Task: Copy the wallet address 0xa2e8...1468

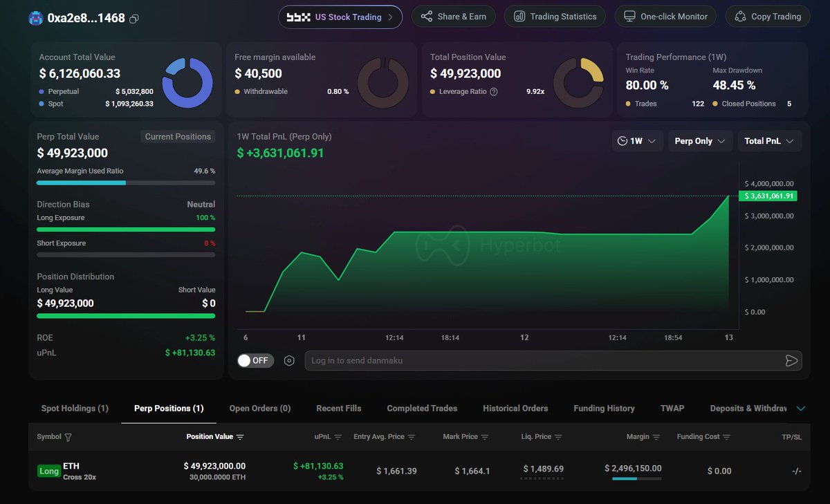Action: tap(134, 19)
